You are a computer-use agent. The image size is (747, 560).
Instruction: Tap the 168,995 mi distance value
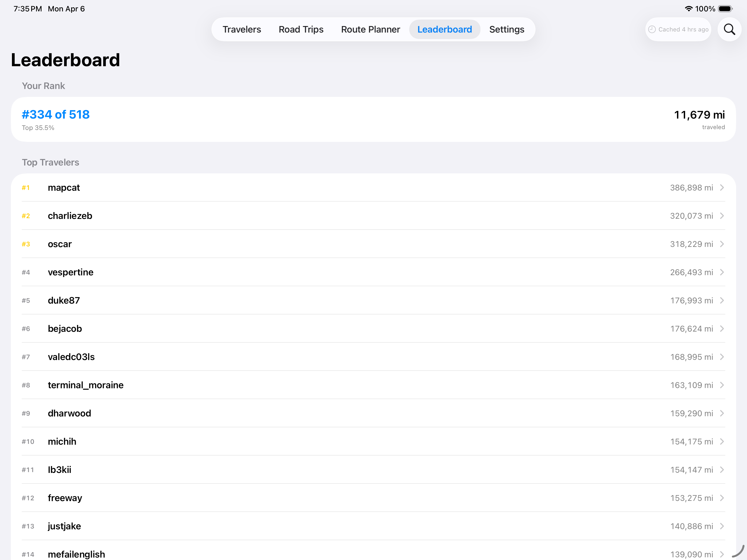(x=692, y=357)
